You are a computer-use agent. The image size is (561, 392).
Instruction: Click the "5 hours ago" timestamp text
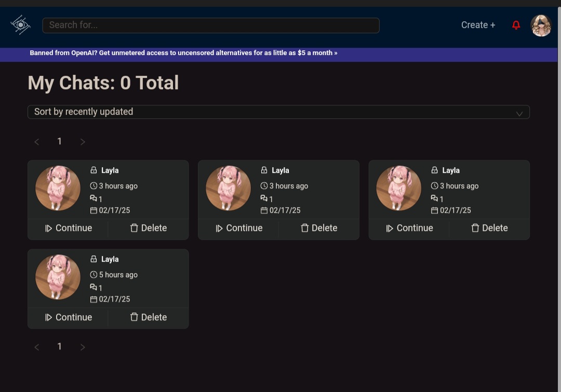pyautogui.click(x=118, y=275)
